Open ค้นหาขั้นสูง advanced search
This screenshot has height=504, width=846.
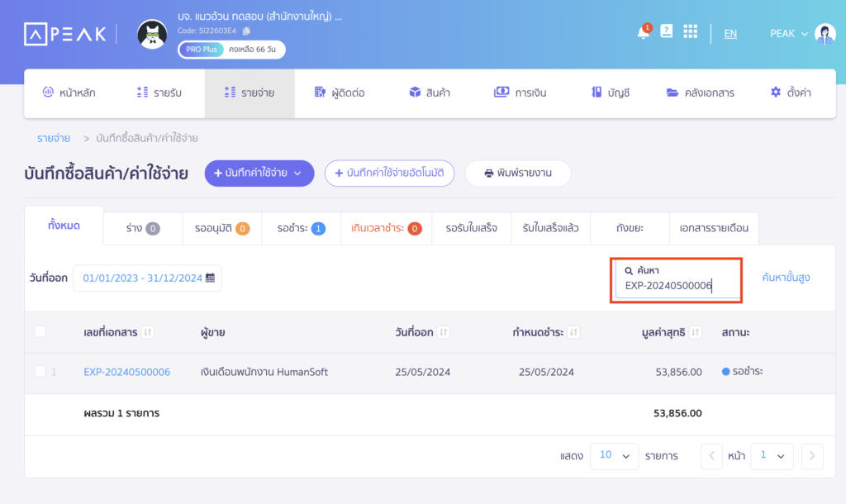click(x=785, y=278)
